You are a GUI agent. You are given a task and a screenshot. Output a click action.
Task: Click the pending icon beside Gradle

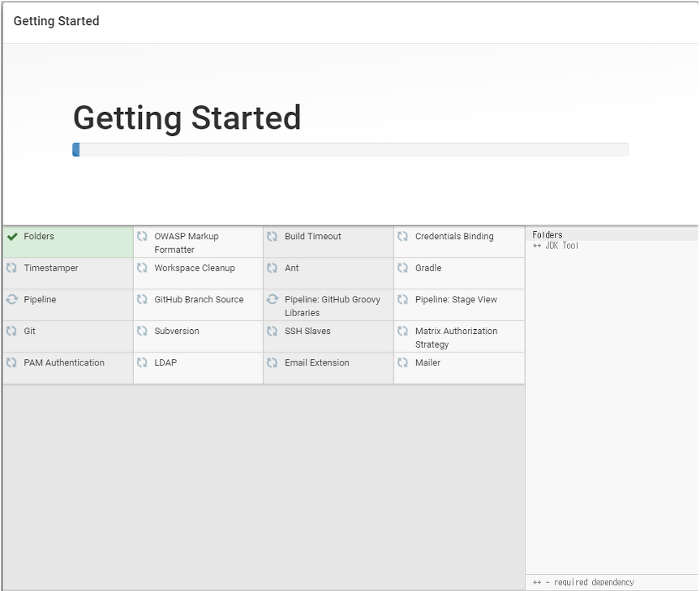click(402, 268)
